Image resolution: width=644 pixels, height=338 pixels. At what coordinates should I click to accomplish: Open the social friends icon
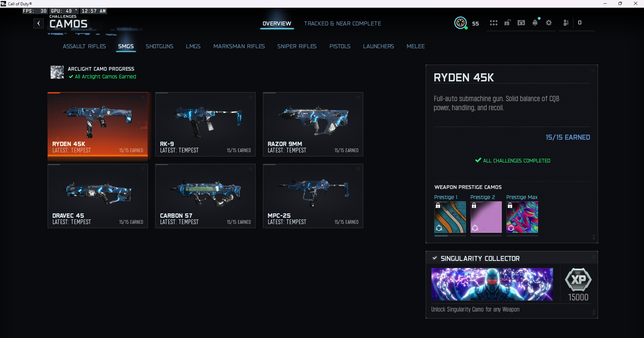566,23
